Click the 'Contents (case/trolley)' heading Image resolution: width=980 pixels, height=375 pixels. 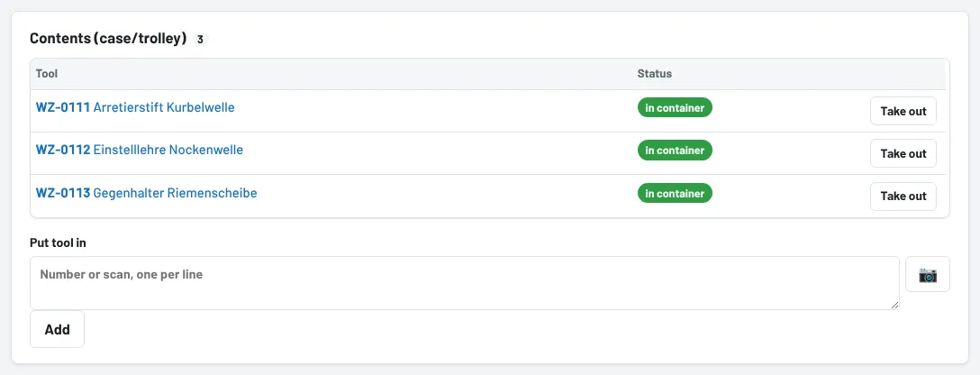[108, 39]
